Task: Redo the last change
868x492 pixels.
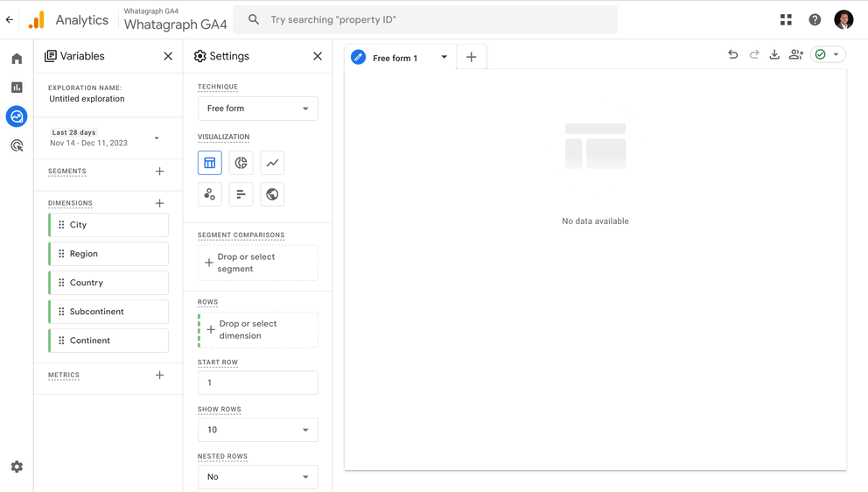Action: tap(754, 54)
